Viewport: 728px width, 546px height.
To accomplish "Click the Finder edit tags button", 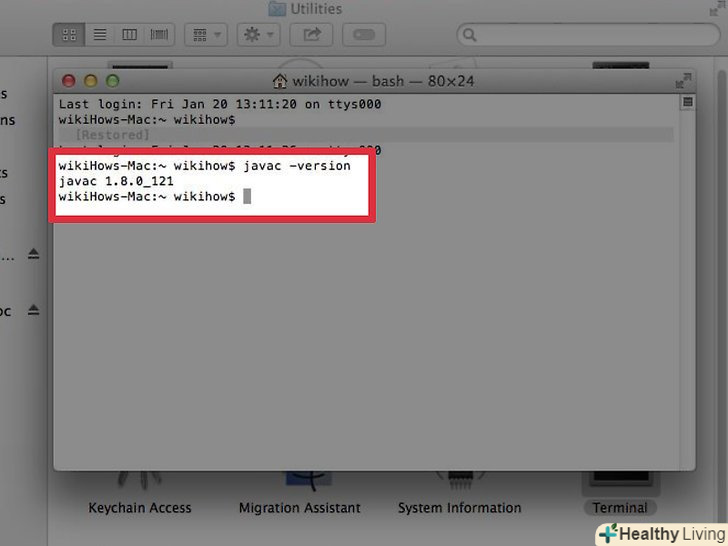I will [x=364, y=34].
